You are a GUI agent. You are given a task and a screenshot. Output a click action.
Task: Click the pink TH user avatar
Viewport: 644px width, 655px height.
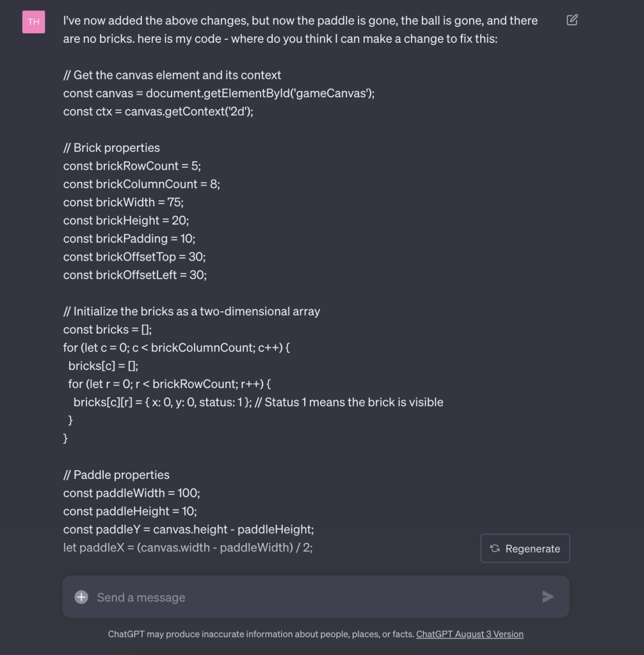coord(33,22)
